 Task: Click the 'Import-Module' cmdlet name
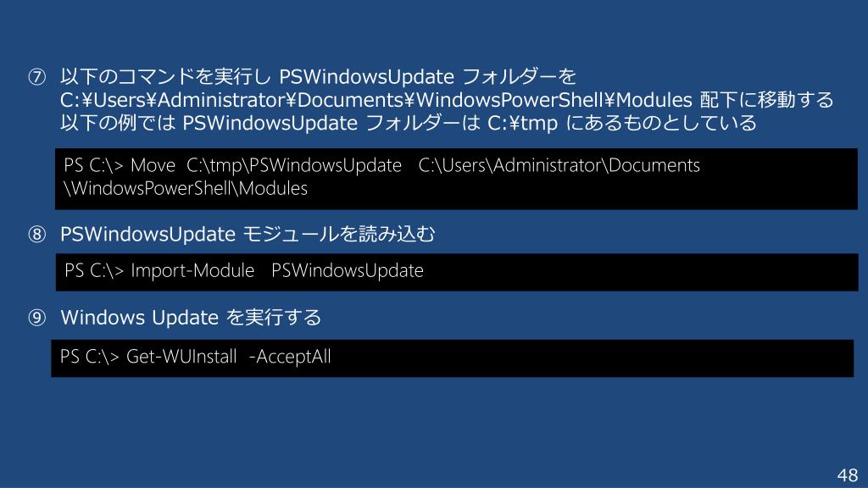tap(192, 270)
